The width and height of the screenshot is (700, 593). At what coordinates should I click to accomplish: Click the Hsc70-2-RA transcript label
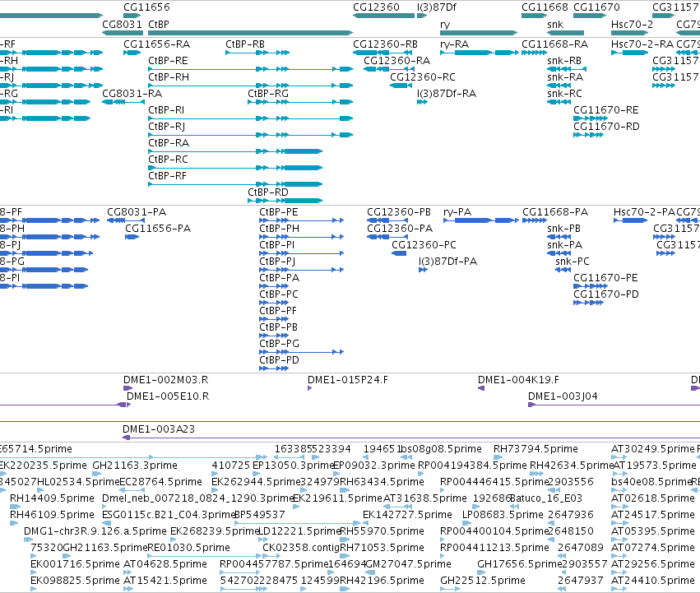[642, 44]
